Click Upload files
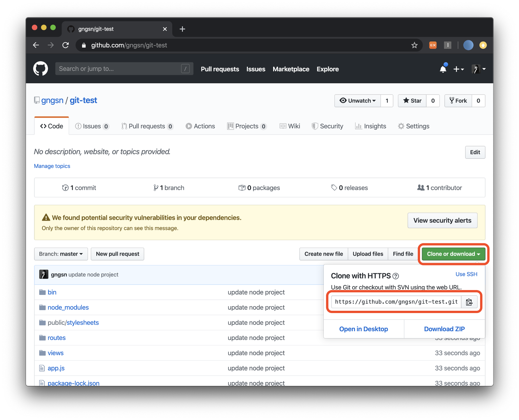Image resolution: width=519 pixels, height=420 pixels. (368, 254)
